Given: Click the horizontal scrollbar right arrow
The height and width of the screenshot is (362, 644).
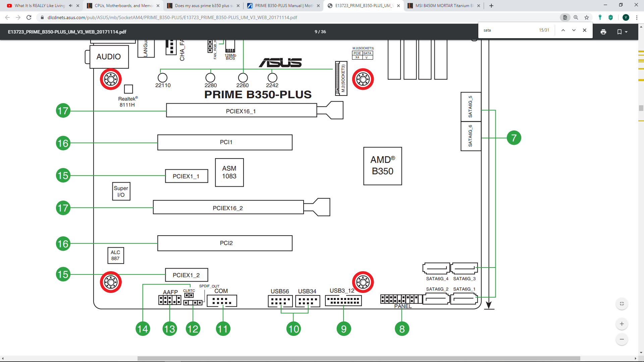Looking at the screenshot, I should coord(635,359).
